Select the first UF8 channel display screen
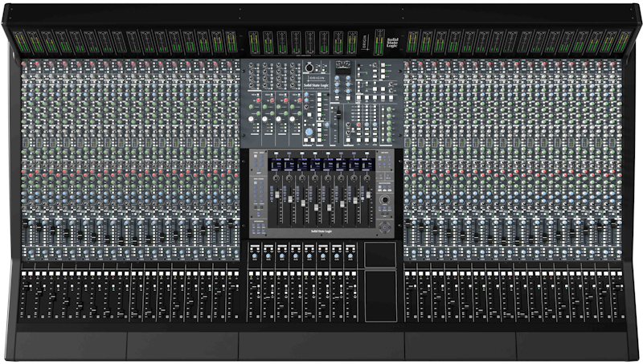This screenshot has width=643, height=364. [x=274, y=162]
